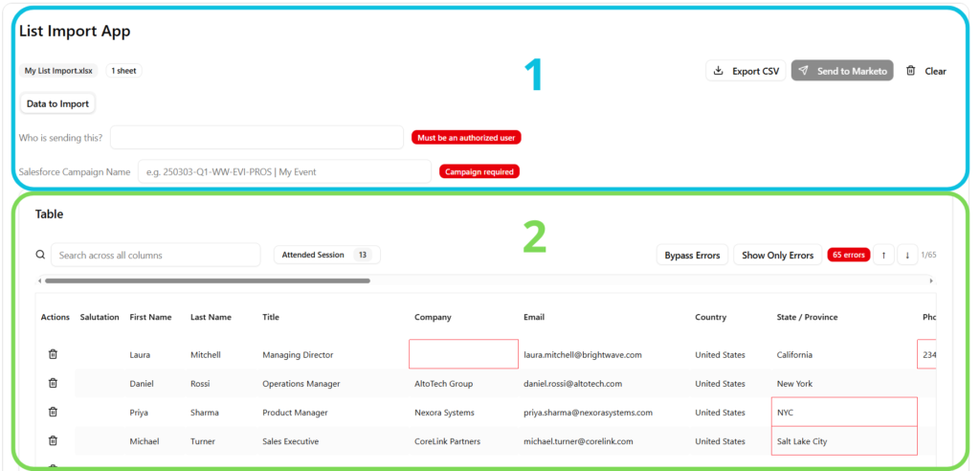Delete the Laura Mitchell row via trash icon
980x471 pixels.
(x=53, y=354)
